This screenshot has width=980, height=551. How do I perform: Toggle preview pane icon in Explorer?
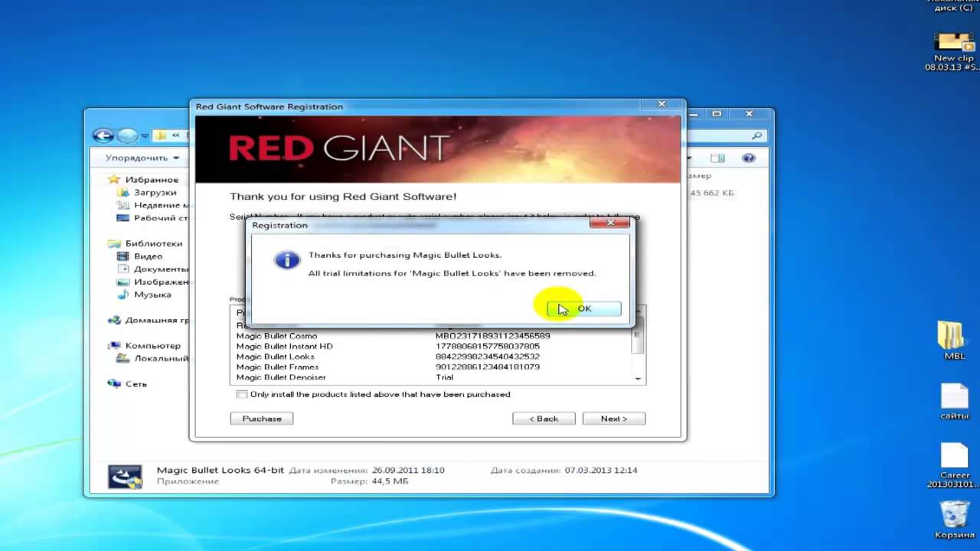(717, 158)
